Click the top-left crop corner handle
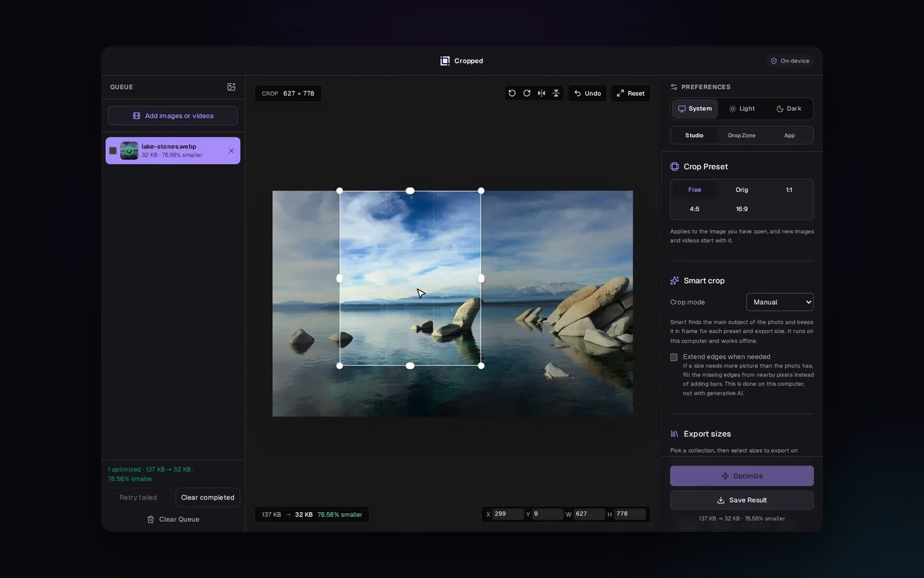The width and height of the screenshot is (924, 578). click(x=340, y=191)
